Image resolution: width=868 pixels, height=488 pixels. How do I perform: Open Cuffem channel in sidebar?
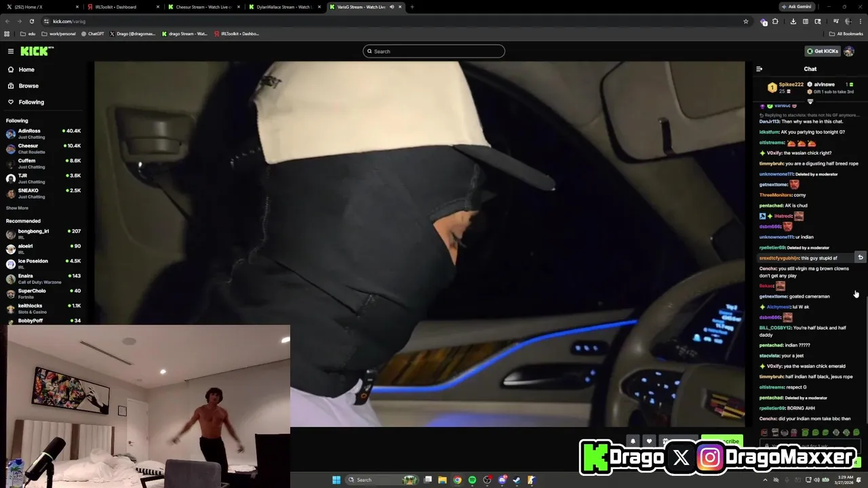point(43,163)
